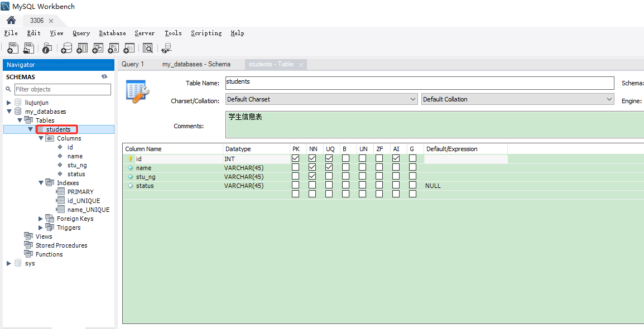Click the table editor wrench icon
This screenshot has width=644, height=329.
pos(138,91)
